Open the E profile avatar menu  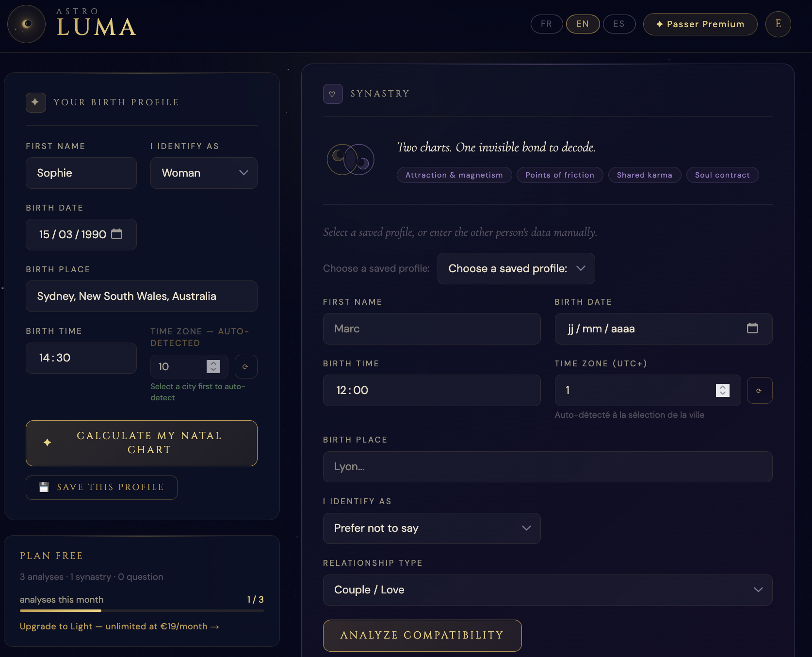(x=778, y=24)
